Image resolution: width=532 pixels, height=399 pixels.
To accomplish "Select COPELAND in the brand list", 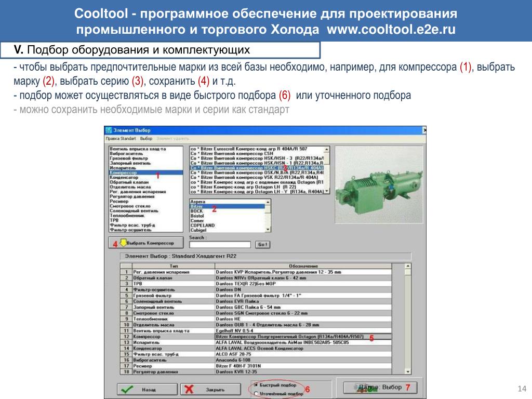I will pos(228,225).
